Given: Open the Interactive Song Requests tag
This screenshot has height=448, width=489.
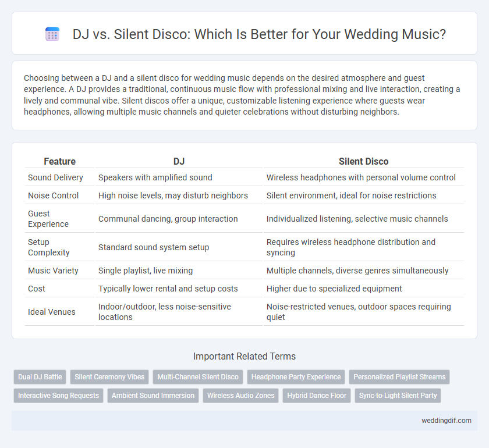Looking at the screenshot, I should point(58,396).
